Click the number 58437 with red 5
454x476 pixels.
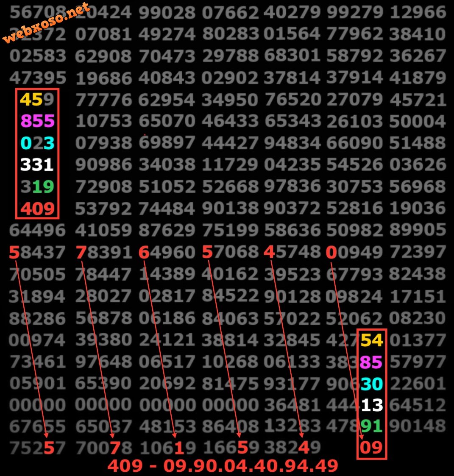click(37, 253)
